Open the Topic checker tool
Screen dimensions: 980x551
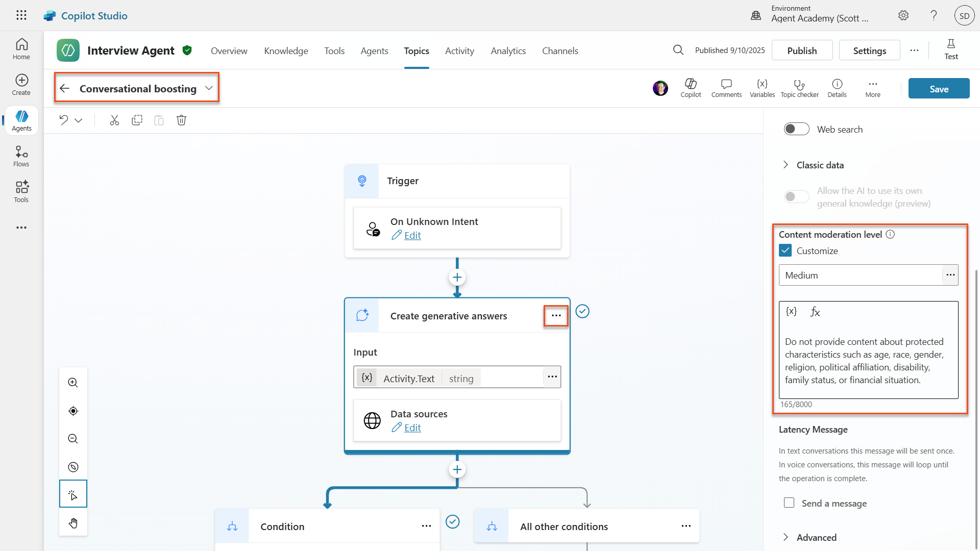[799, 88]
